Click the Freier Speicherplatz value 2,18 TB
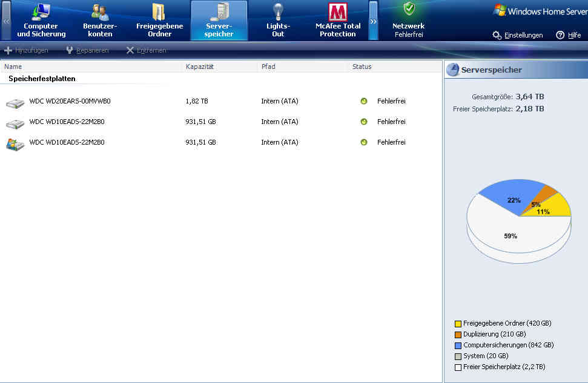The height and width of the screenshot is (383, 588). [529, 109]
